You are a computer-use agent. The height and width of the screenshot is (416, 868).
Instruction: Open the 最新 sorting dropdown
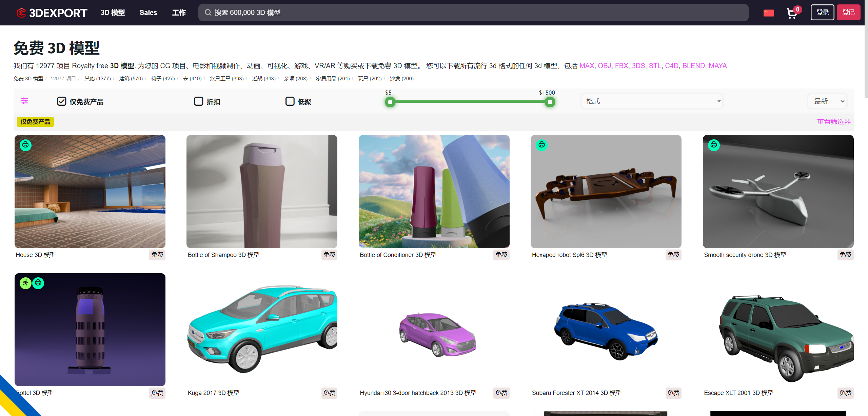pos(827,101)
